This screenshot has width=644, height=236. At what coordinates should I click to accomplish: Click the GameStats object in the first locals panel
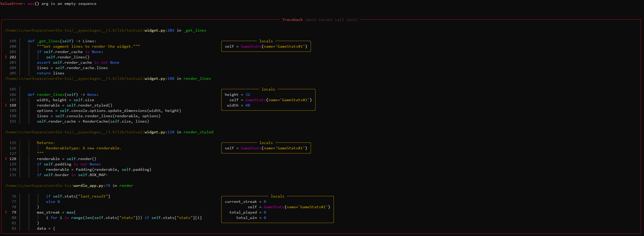(251, 46)
